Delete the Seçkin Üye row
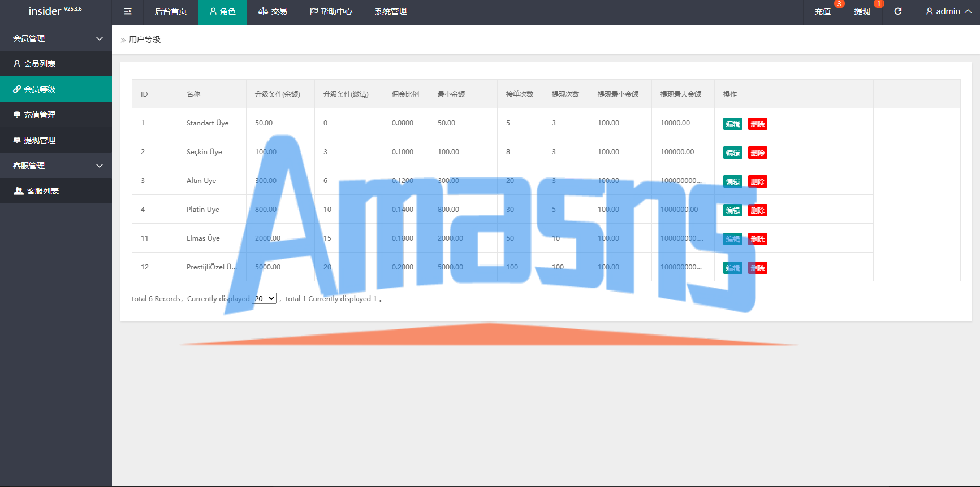Screen dimensions: 980x487 (758, 153)
